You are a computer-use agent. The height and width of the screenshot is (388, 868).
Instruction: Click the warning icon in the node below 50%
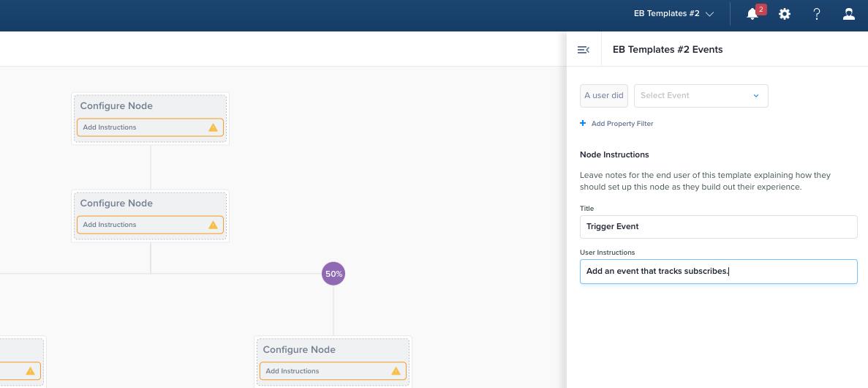tap(396, 371)
